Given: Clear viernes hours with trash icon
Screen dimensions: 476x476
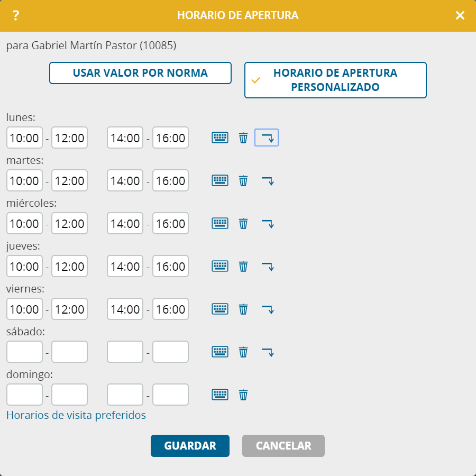Looking at the screenshot, I should point(243,309).
